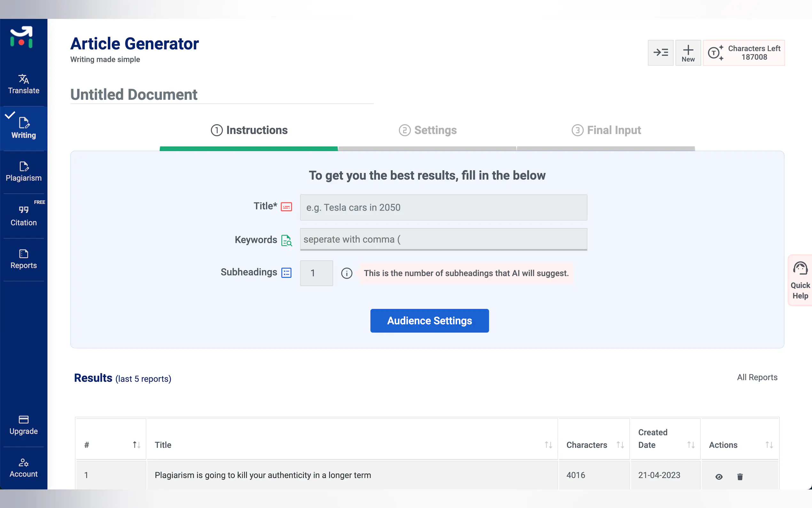View the plagiarism report with eye icon
Viewport: 812px width, 508px height.
pyautogui.click(x=719, y=476)
